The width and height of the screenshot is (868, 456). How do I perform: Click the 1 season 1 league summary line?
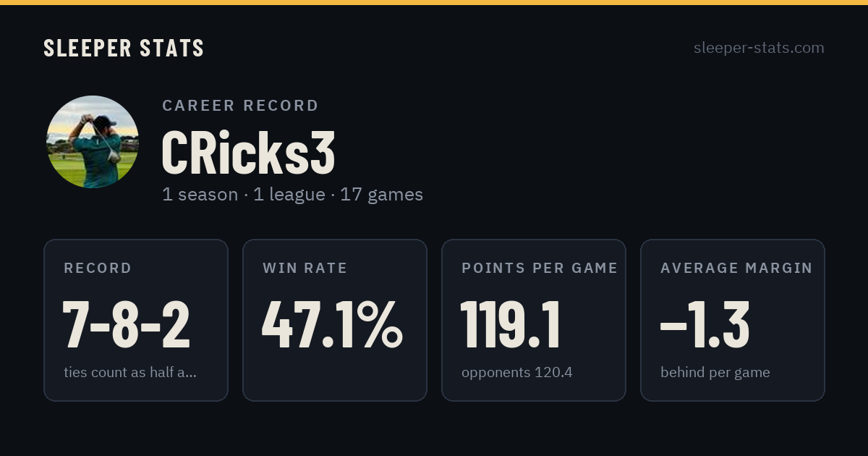coord(292,195)
